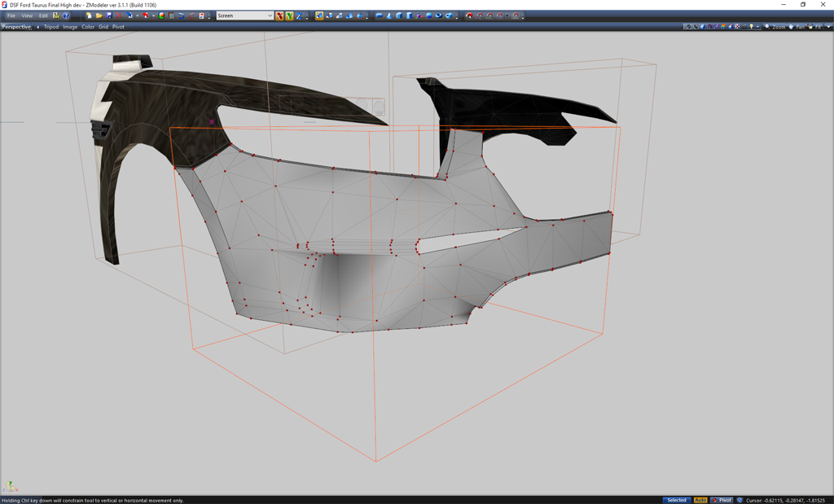
Task: Open the File menu
Action: coord(11,15)
